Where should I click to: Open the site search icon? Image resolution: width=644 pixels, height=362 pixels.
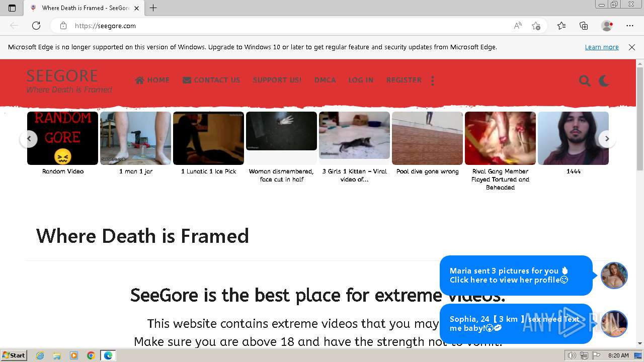point(585,81)
